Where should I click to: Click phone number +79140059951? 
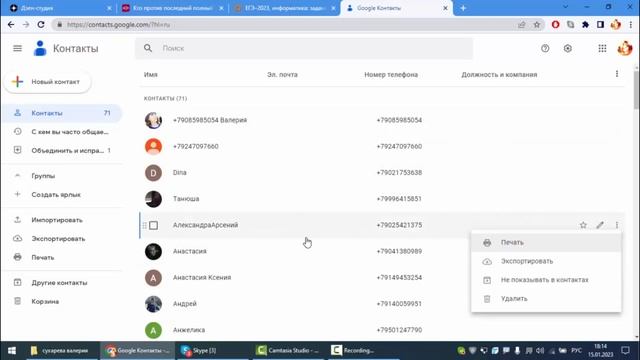click(x=399, y=304)
